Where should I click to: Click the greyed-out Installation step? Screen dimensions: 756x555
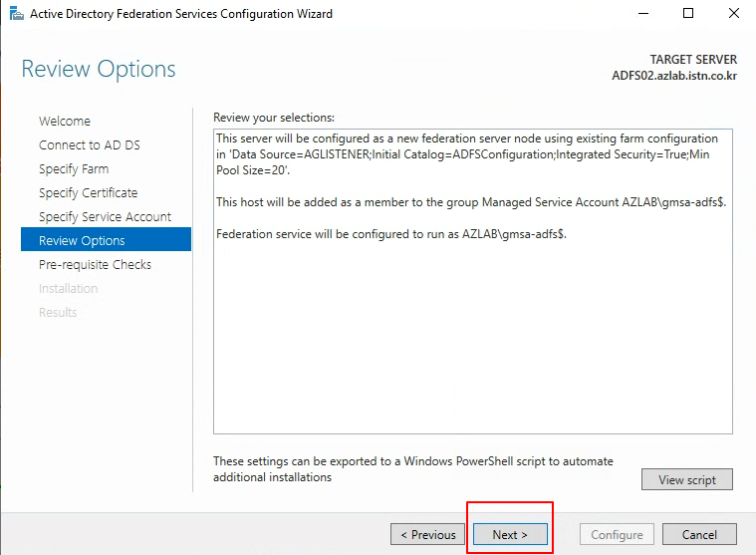click(68, 288)
